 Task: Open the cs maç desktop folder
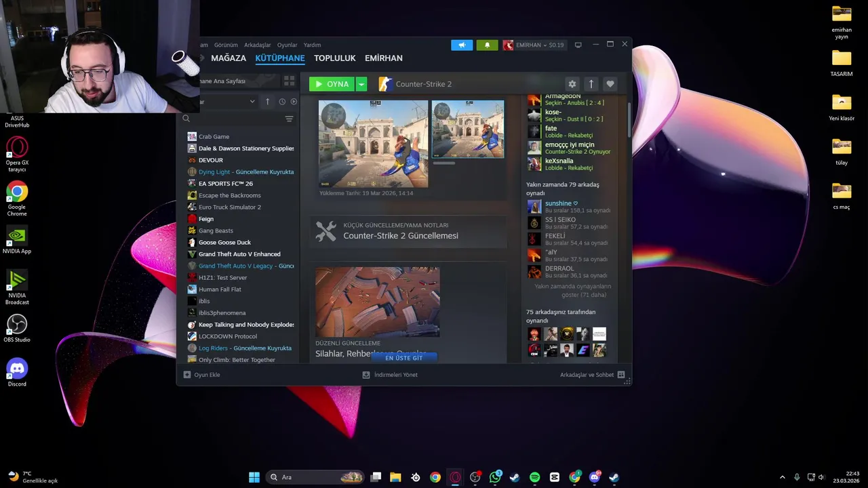[x=842, y=197]
